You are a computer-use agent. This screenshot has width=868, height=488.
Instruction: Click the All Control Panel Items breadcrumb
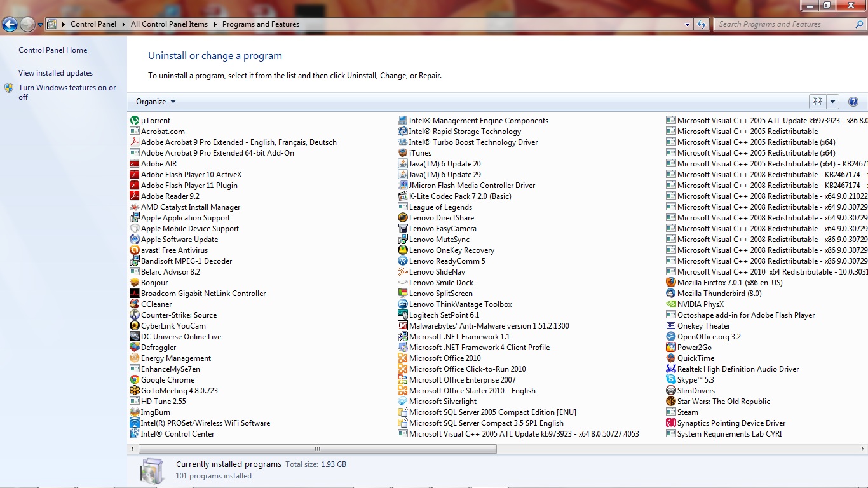[x=169, y=24]
